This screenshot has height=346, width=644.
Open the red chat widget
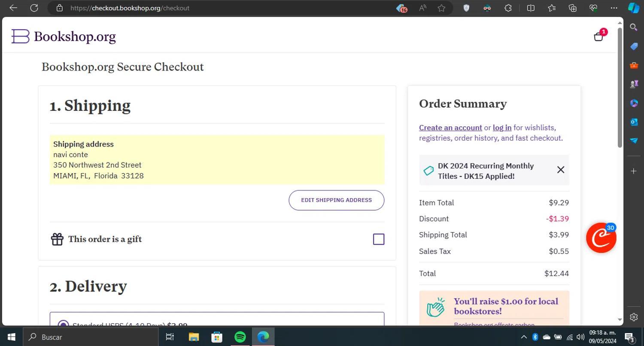pos(601,238)
